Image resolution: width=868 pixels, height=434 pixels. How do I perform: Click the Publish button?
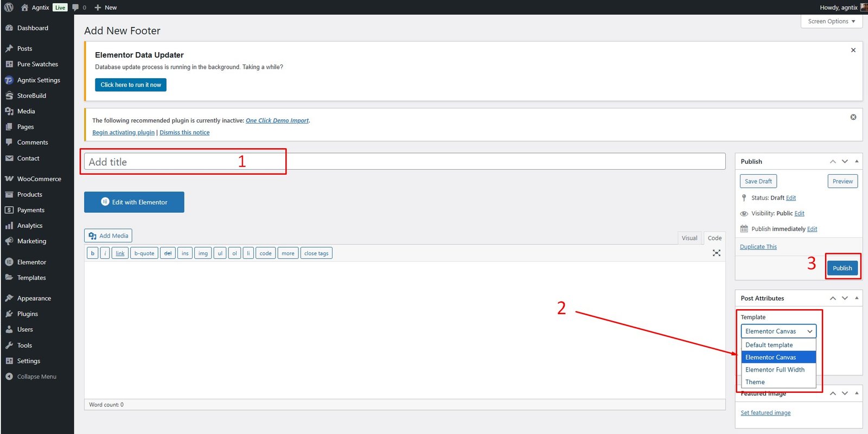[x=842, y=268]
